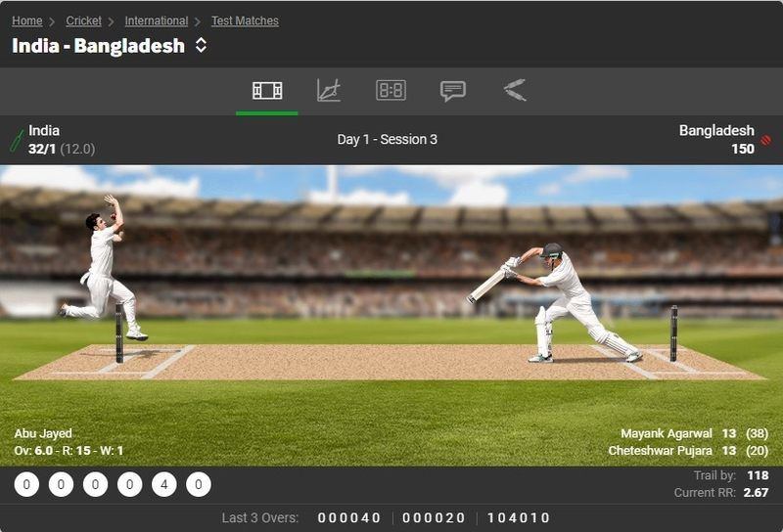This screenshot has height=532, width=783.
Task: Open the International breadcrumb link
Action: [157, 21]
